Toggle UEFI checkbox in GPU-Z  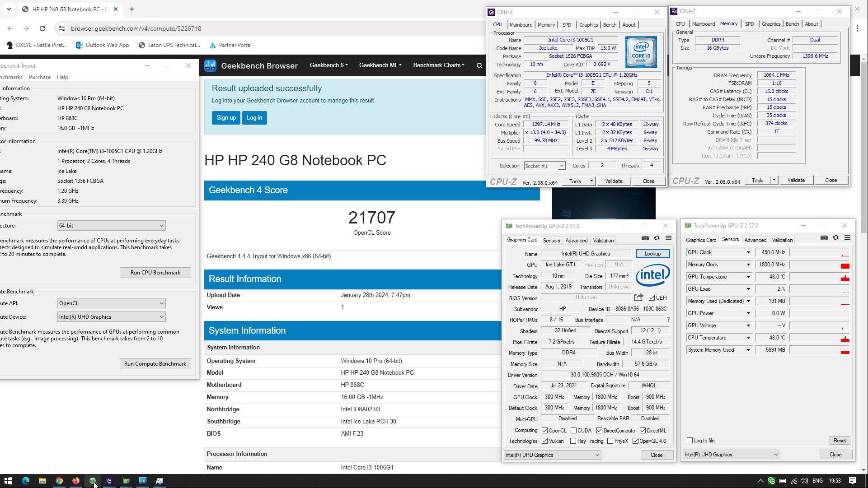[652, 297]
